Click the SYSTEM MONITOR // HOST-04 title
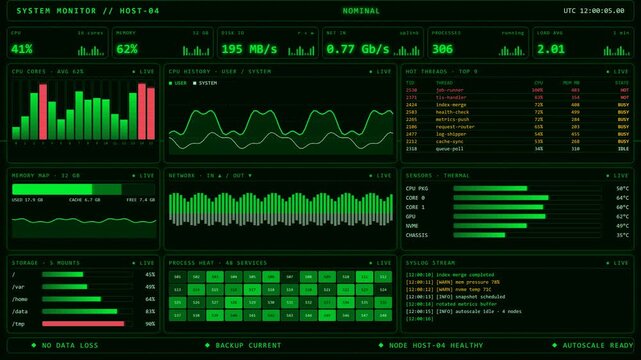This screenshot has height=360, width=641. 88,11
